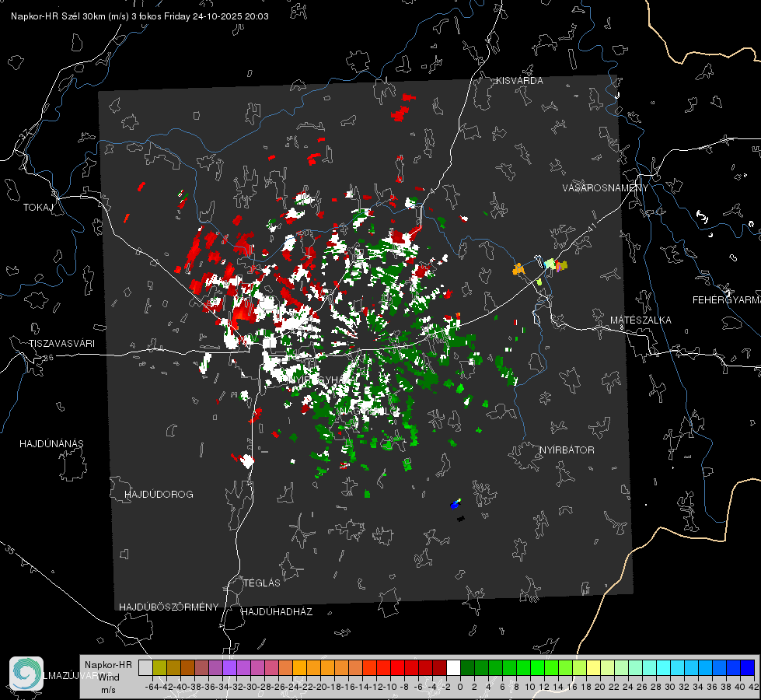This screenshot has width=761, height=700.
Task: Select the TOKAJ town label
Action: click(x=38, y=208)
